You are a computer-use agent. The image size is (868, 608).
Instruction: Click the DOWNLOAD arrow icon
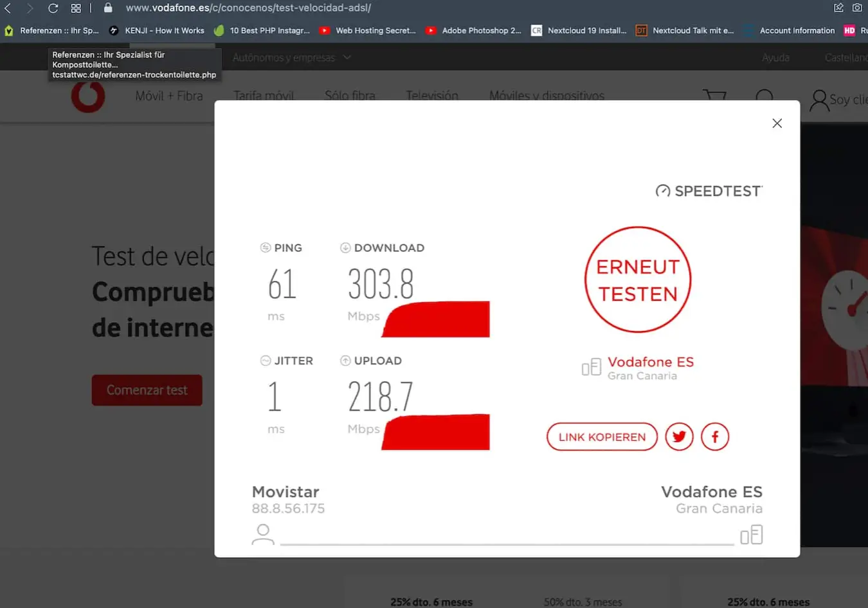pyautogui.click(x=345, y=247)
